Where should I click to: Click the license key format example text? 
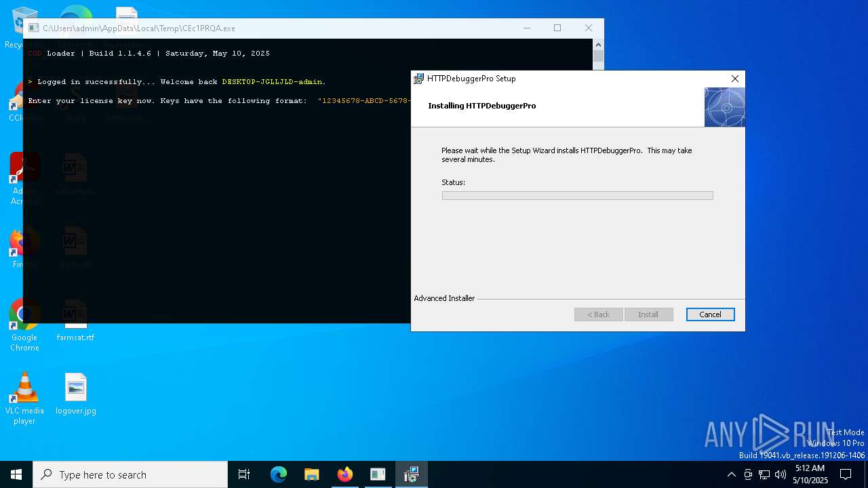coord(365,101)
